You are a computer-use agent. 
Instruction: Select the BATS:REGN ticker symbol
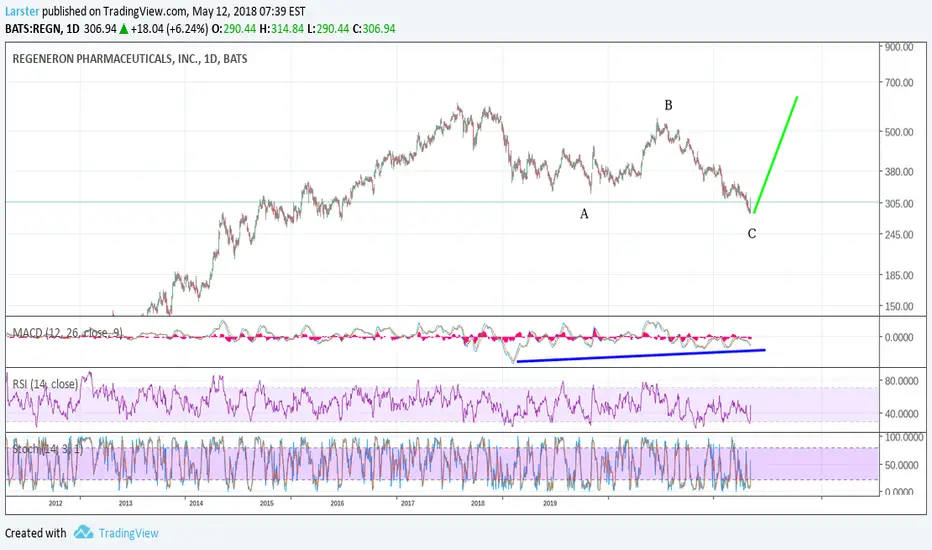click(33, 29)
